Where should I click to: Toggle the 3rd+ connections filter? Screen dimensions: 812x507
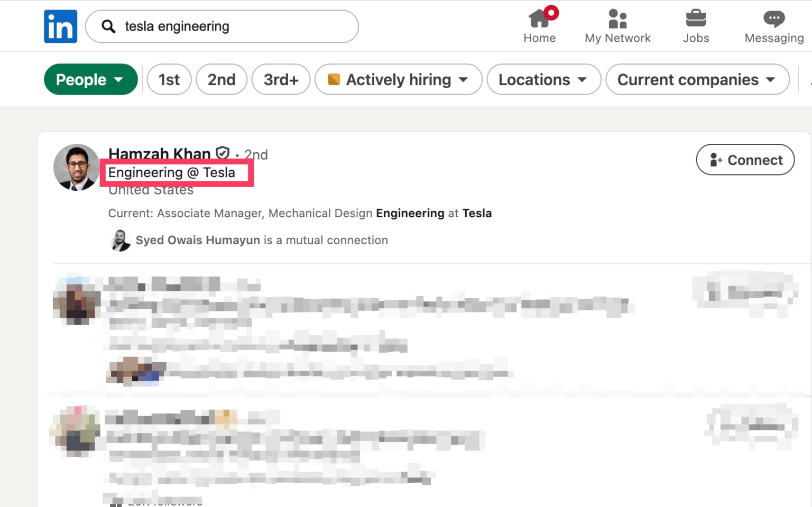pyautogui.click(x=281, y=79)
